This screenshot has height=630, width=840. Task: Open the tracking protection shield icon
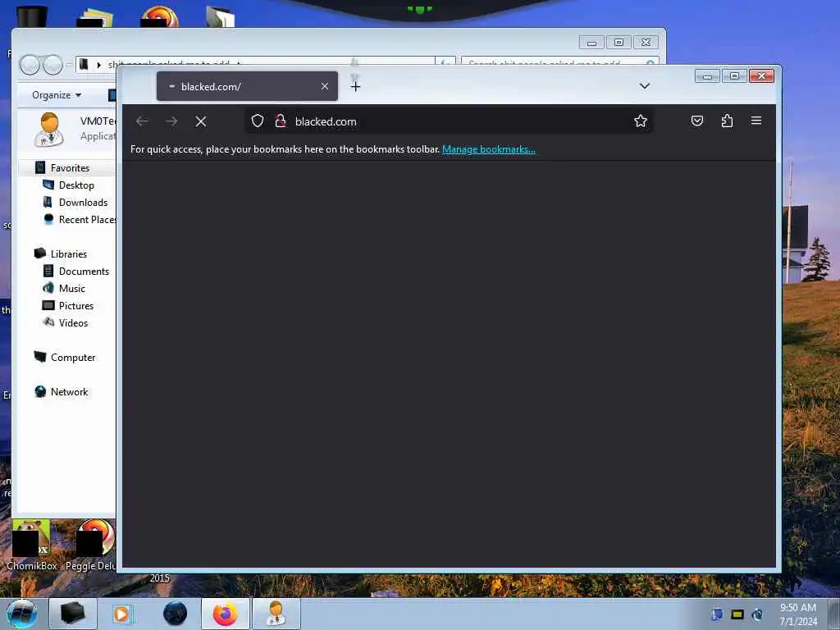click(x=258, y=121)
